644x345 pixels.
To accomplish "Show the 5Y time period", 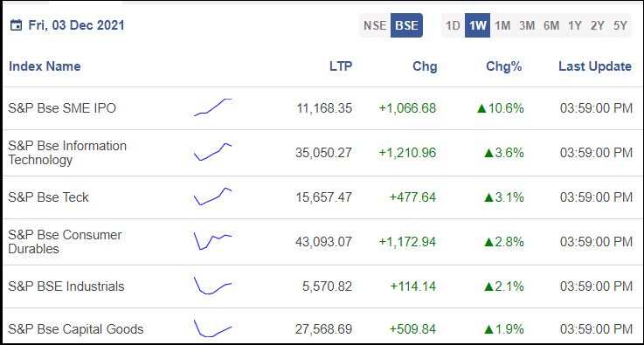I will tap(620, 25).
